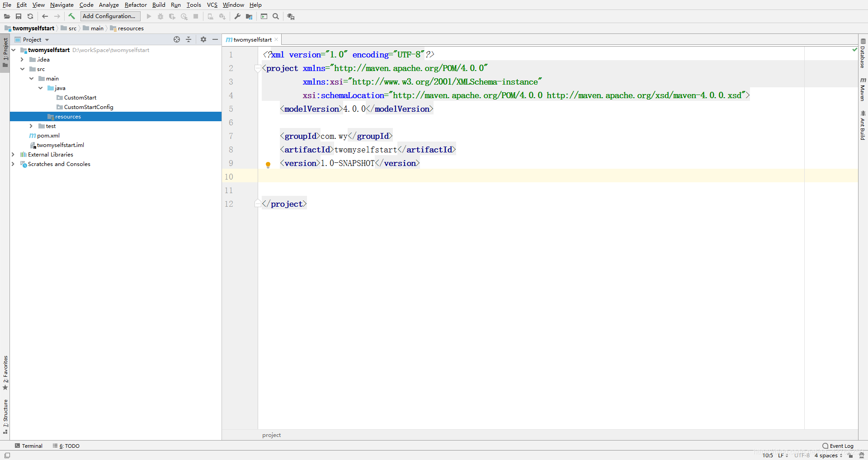This screenshot has height=460, width=868.
Task: Open the Help menu
Action: [x=255, y=5]
